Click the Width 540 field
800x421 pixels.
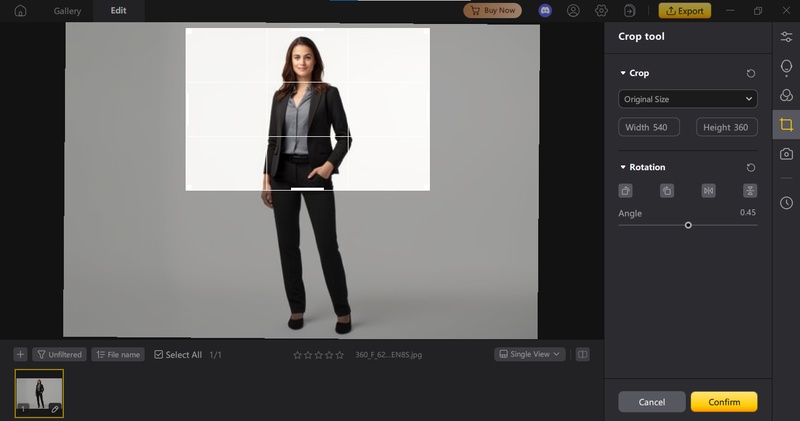pyautogui.click(x=649, y=127)
